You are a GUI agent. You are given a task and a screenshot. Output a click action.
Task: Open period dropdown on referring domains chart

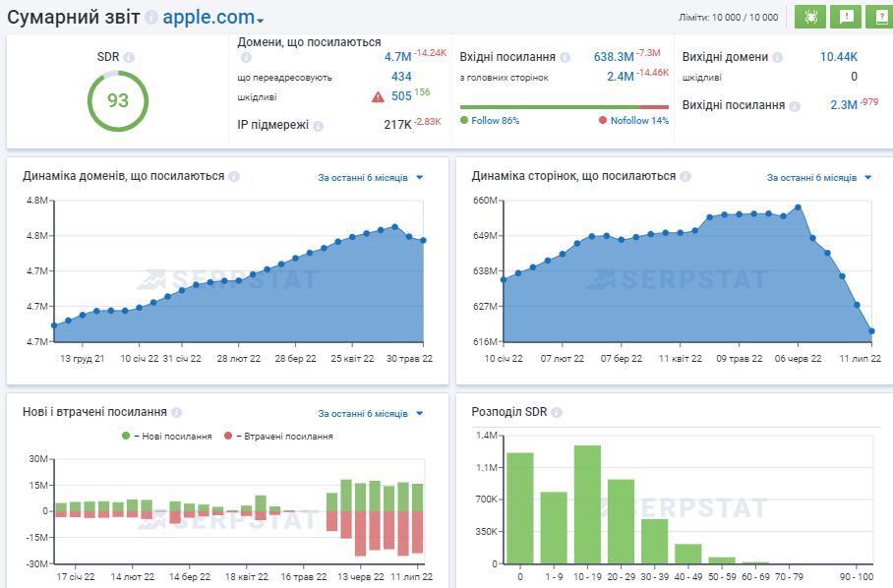point(370,178)
